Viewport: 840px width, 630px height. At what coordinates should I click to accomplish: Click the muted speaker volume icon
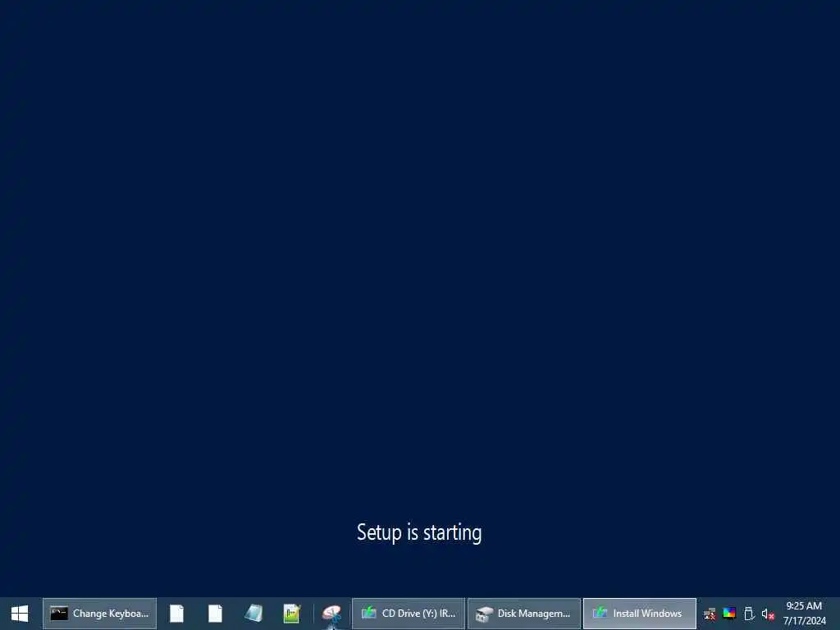pyautogui.click(x=768, y=614)
